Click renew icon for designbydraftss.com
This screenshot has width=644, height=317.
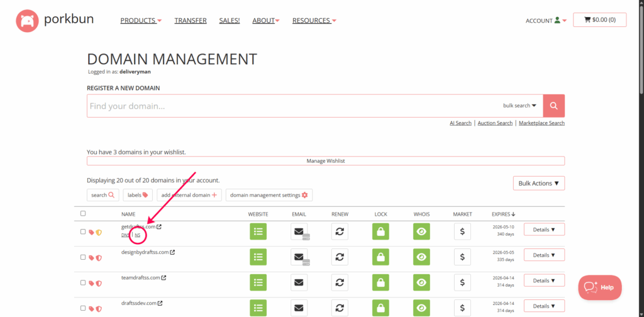[x=340, y=257]
